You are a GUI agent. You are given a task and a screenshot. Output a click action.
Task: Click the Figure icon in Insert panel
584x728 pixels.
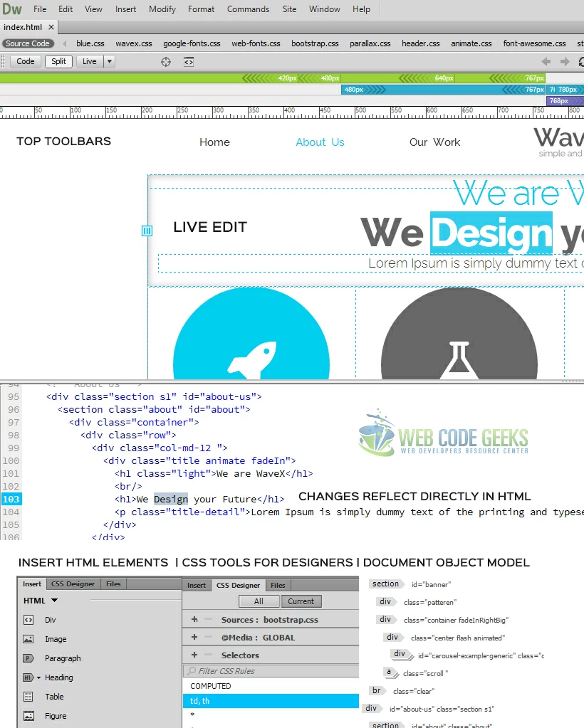28,716
